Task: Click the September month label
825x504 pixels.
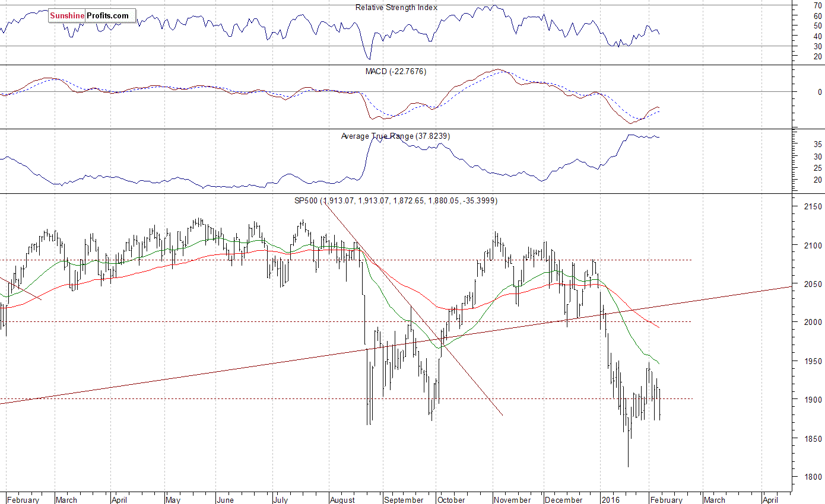Action: [404, 500]
